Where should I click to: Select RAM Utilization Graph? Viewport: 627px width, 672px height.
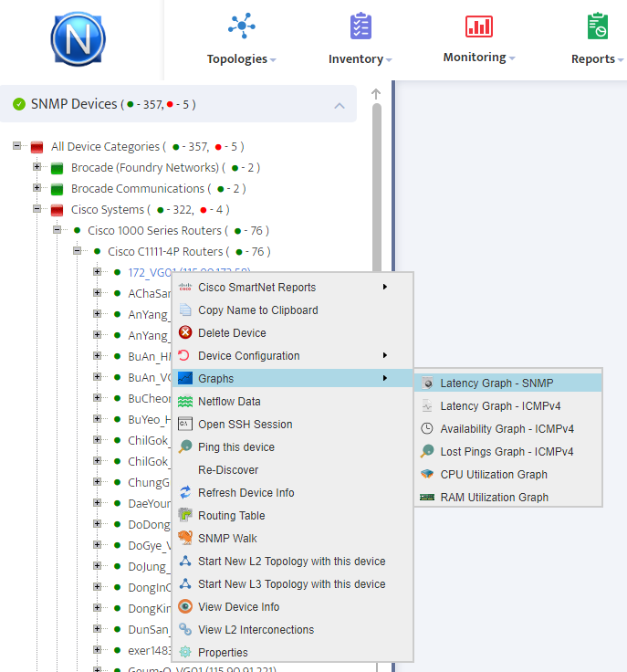click(508, 497)
